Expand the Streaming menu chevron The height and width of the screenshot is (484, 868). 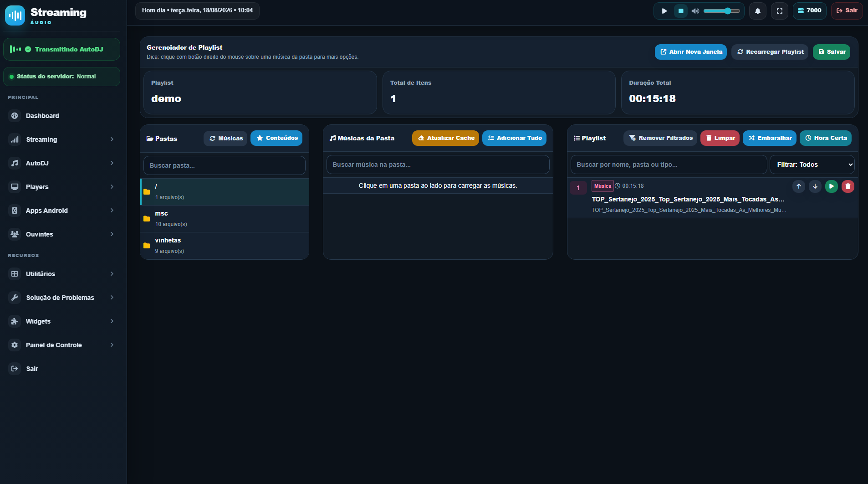coord(112,139)
